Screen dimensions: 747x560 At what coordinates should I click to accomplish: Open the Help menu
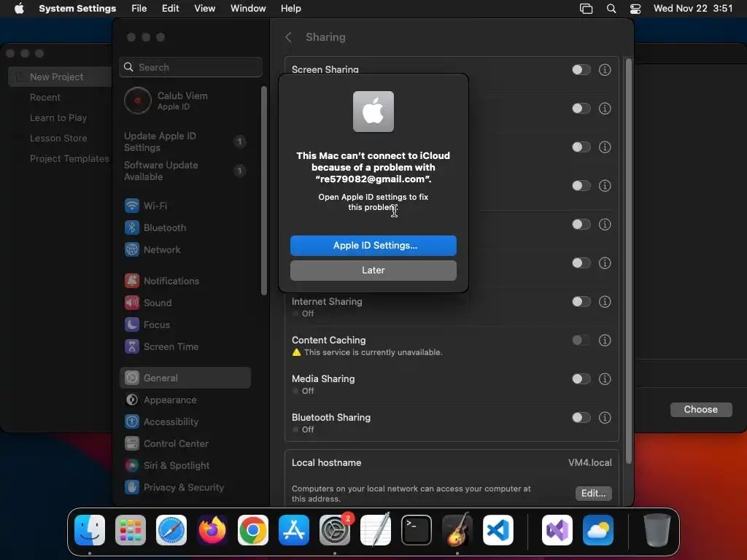point(290,9)
